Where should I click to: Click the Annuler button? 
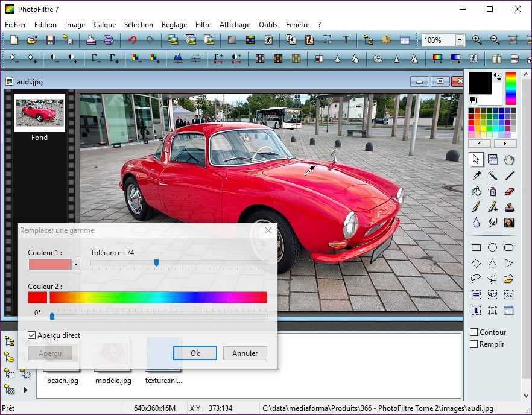click(x=245, y=353)
